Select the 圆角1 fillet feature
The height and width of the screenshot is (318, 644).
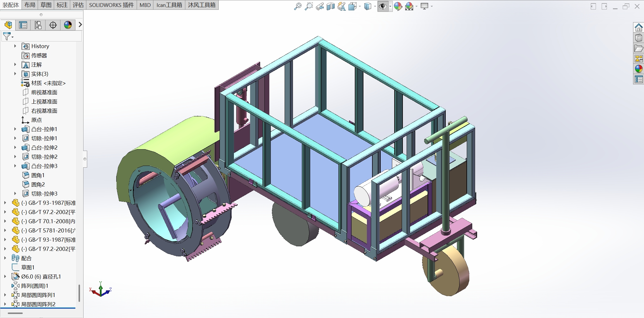click(38, 175)
